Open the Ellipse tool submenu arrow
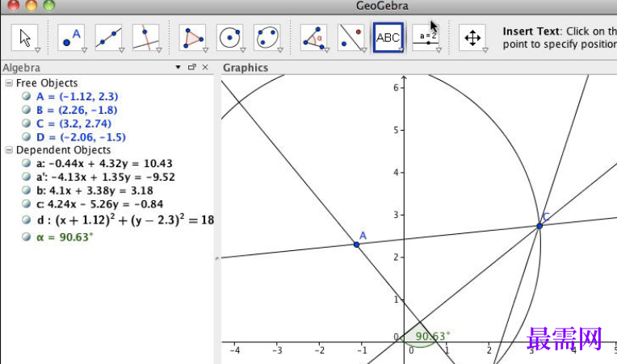 click(x=280, y=50)
